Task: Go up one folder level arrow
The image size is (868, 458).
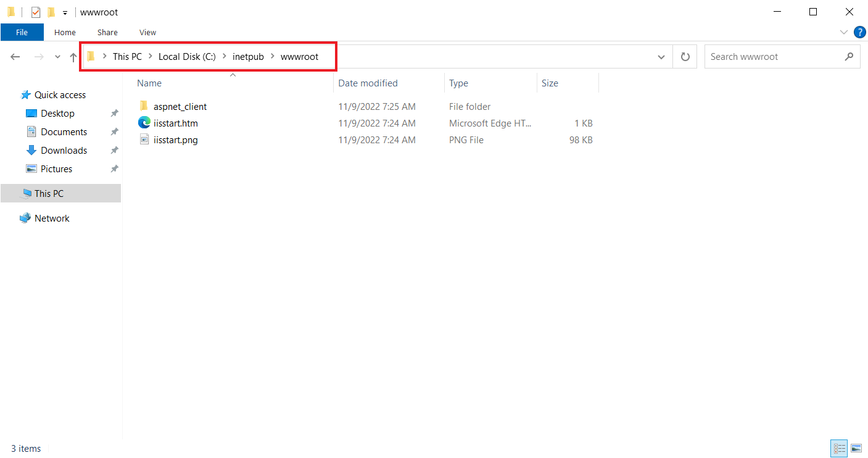Action: [x=73, y=57]
